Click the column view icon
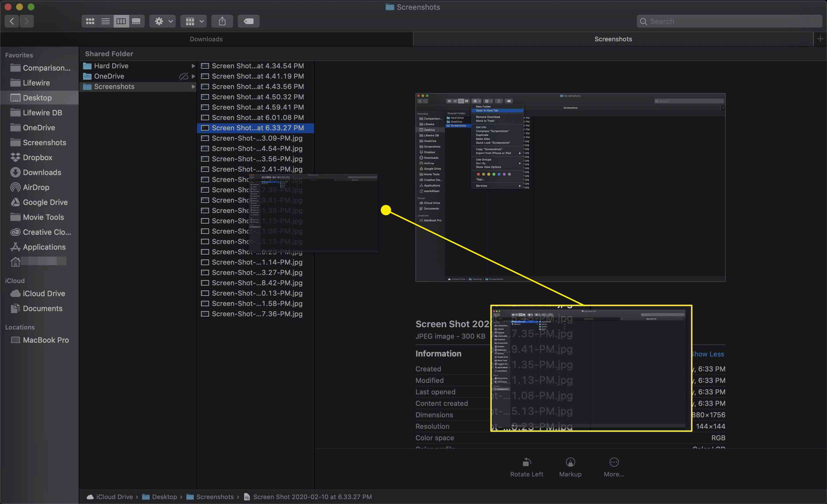This screenshot has width=827, height=504. point(121,21)
